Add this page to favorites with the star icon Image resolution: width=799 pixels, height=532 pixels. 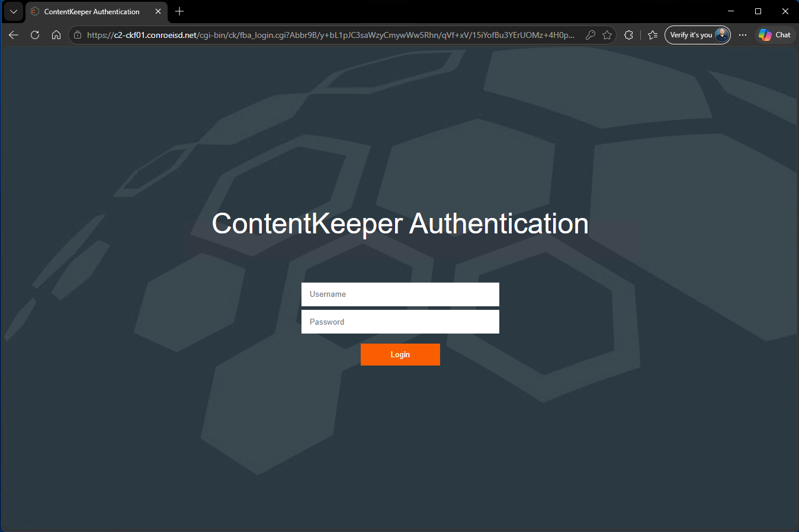[x=607, y=35]
